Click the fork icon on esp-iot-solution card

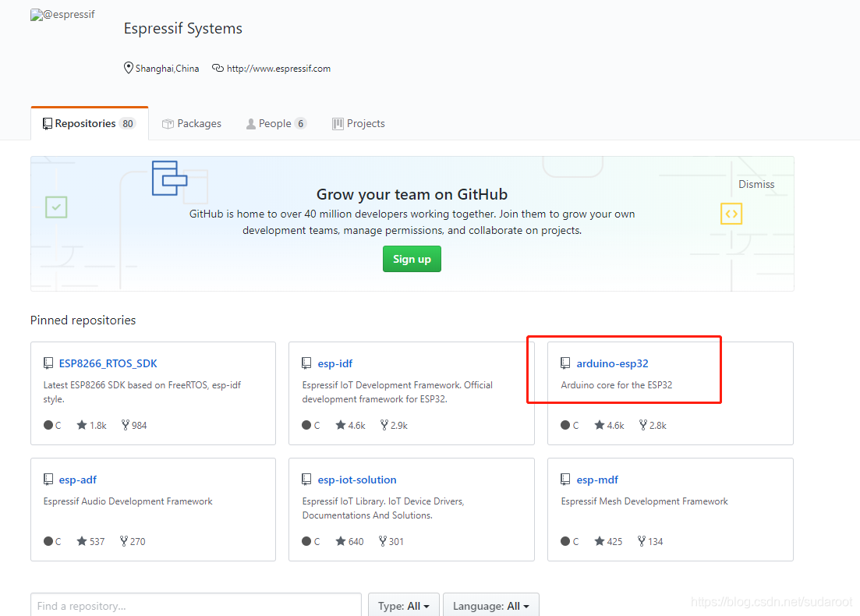click(x=383, y=541)
